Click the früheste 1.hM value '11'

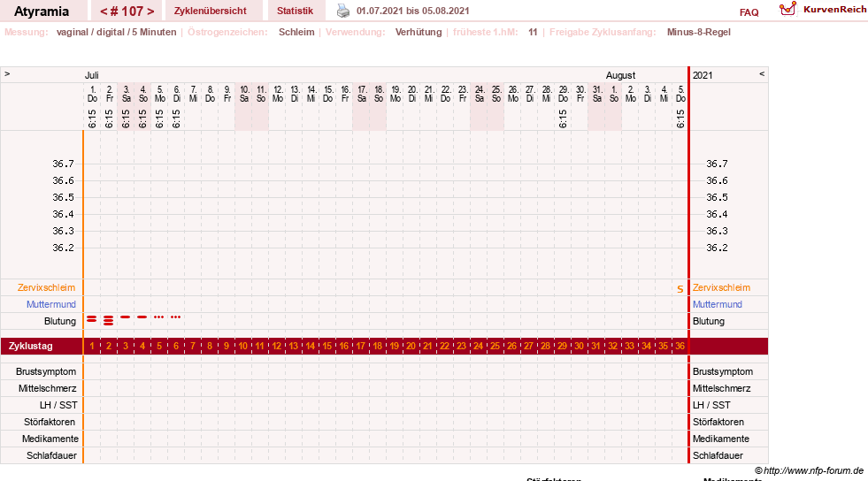coord(533,32)
